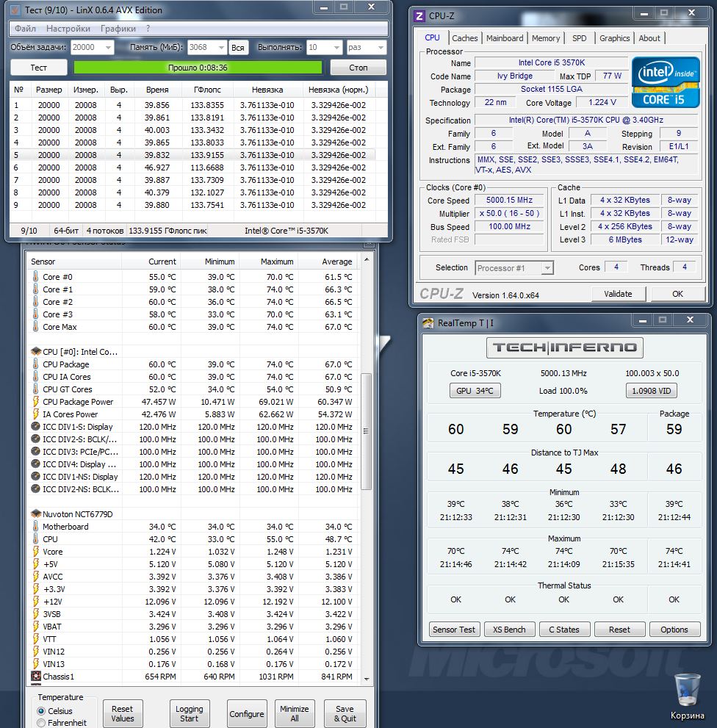Image resolution: width=717 pixels, height=728 pixels.
Task: Click Configure button in sensor window
Action: tap(247, 713)
